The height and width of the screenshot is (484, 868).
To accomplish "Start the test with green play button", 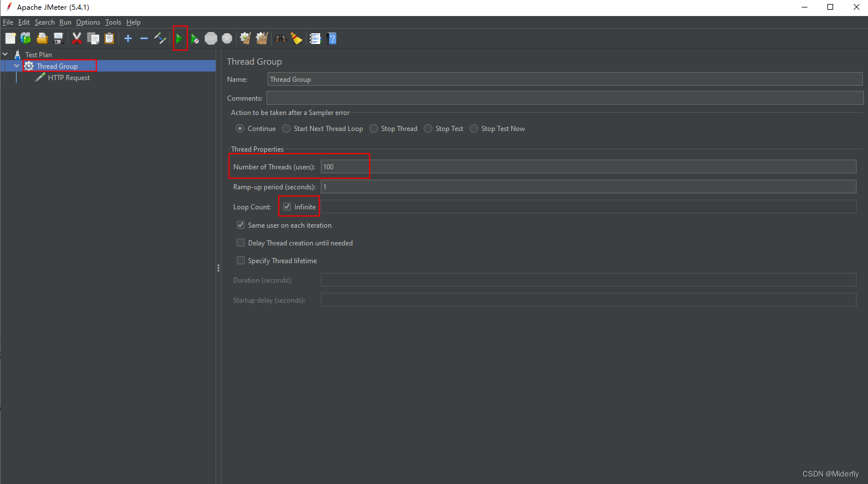I will [x=179, y=38].
